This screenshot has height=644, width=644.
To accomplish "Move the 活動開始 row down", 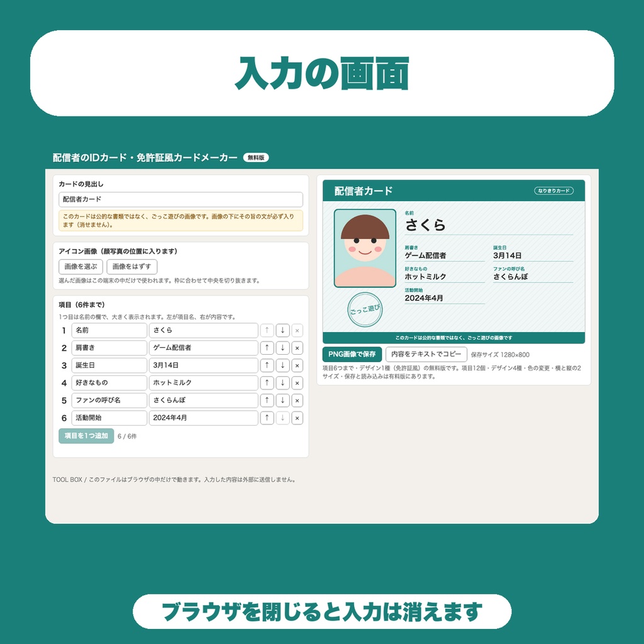I will [x=282, y=418].
